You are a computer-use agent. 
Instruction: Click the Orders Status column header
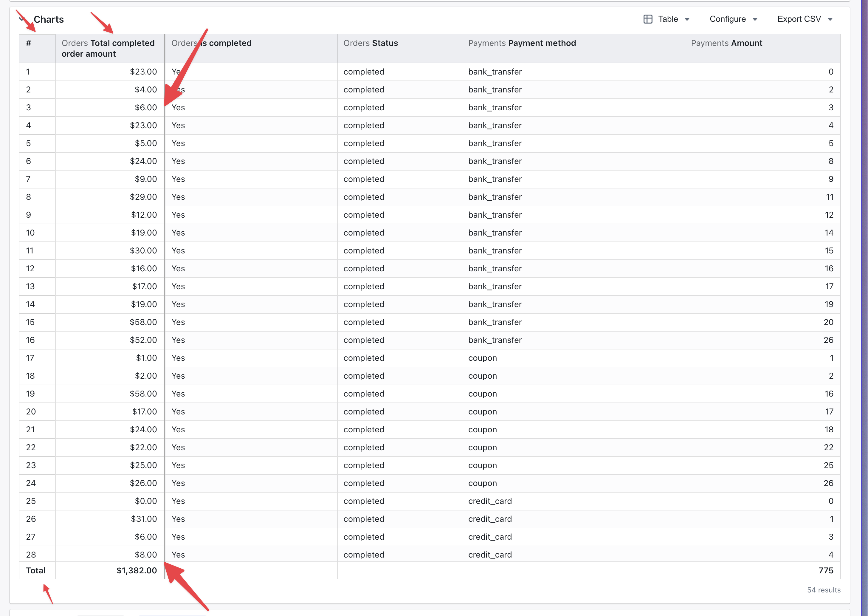[400, 48]
